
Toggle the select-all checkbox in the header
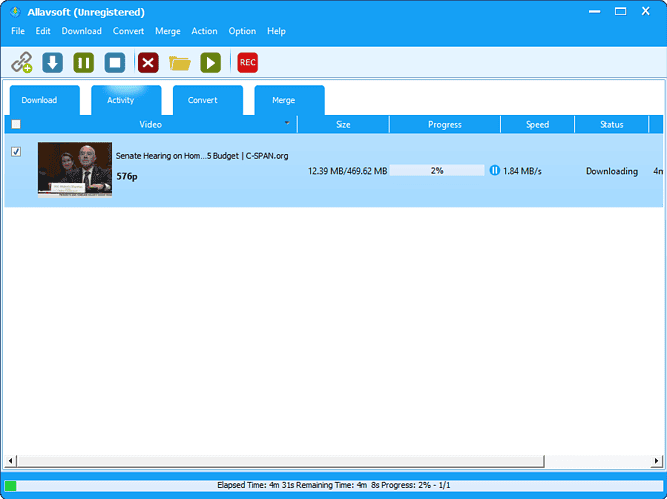point(16,124)
